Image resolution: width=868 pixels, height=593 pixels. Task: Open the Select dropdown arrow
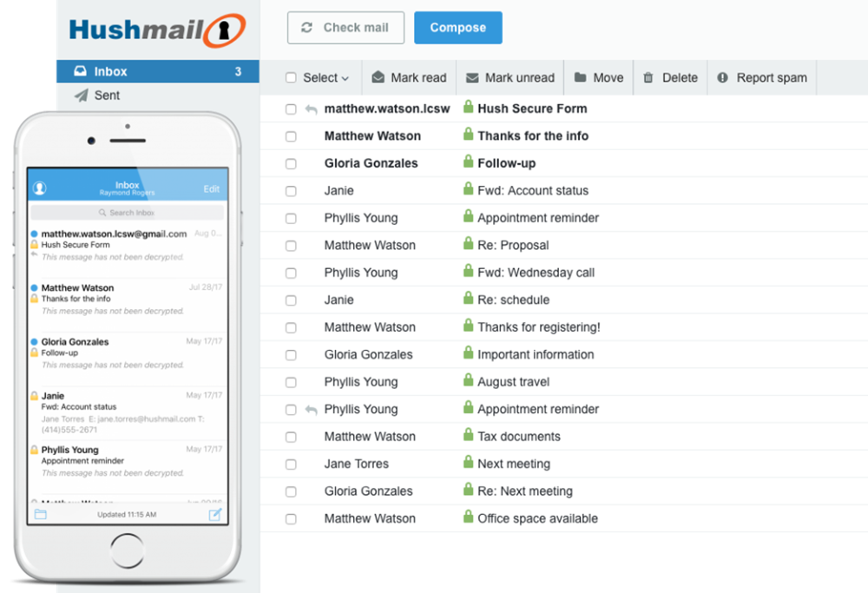[345, 79]
